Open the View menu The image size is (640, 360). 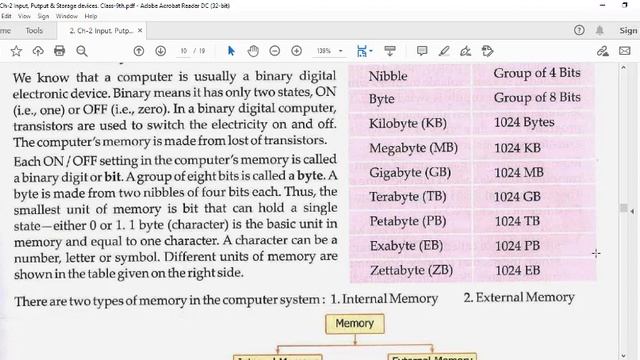[x=24, y=16]
